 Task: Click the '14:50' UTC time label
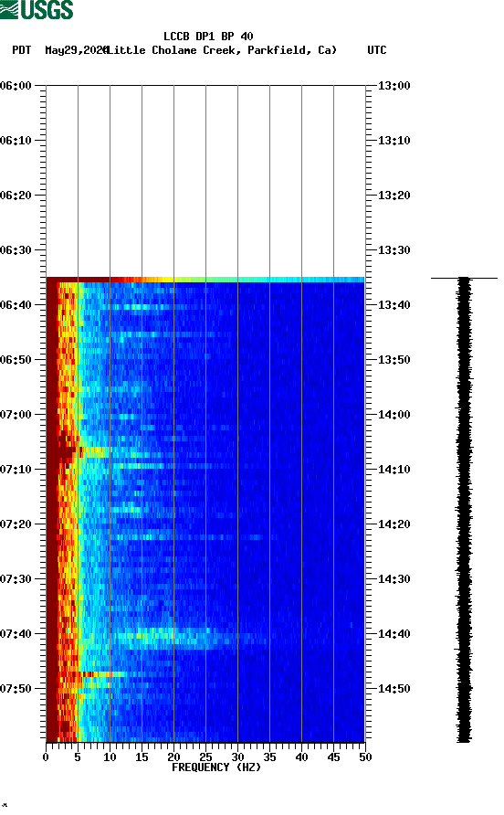point(394,689)
